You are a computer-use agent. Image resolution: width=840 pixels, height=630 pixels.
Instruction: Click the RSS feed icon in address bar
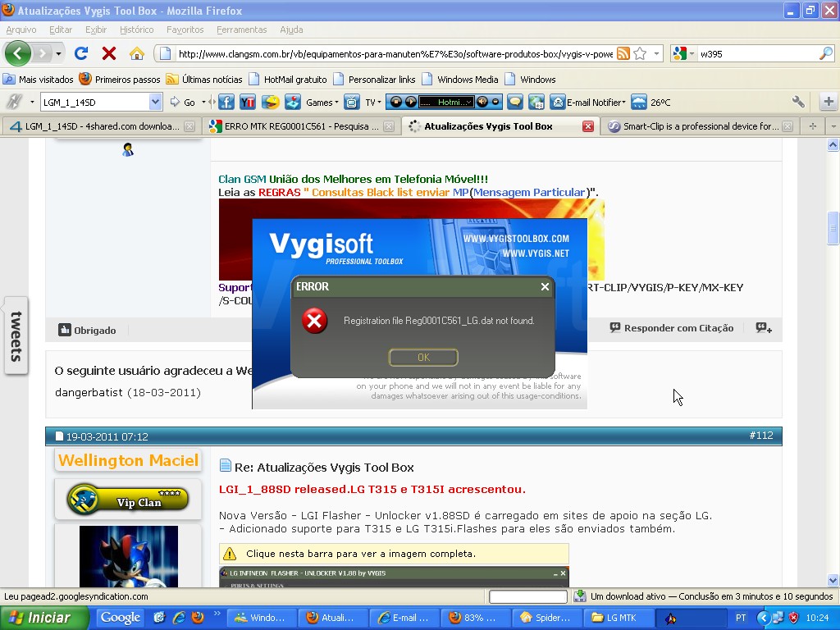[x=623, y=53]
